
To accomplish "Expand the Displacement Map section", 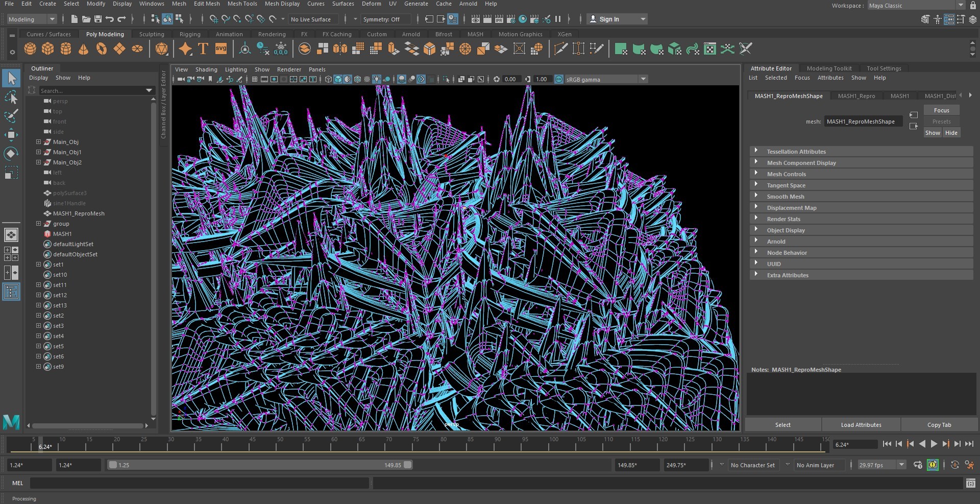I will (x=861, y=208).
